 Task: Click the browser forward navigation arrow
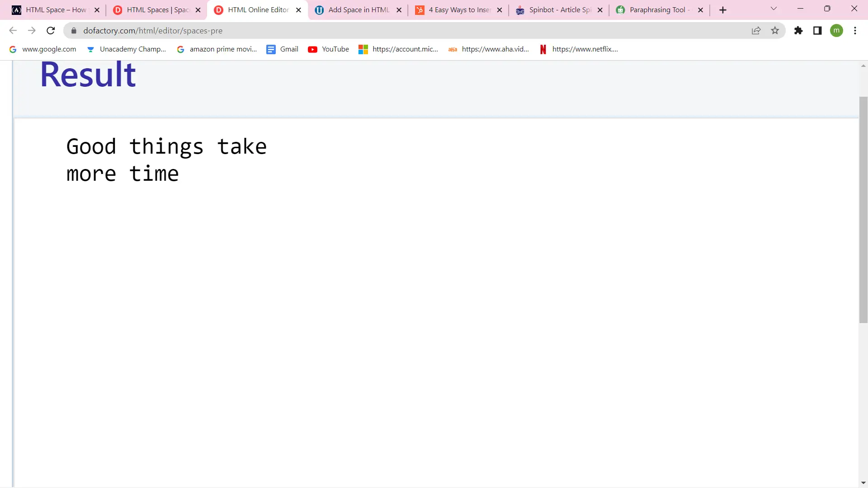point(32,30)
